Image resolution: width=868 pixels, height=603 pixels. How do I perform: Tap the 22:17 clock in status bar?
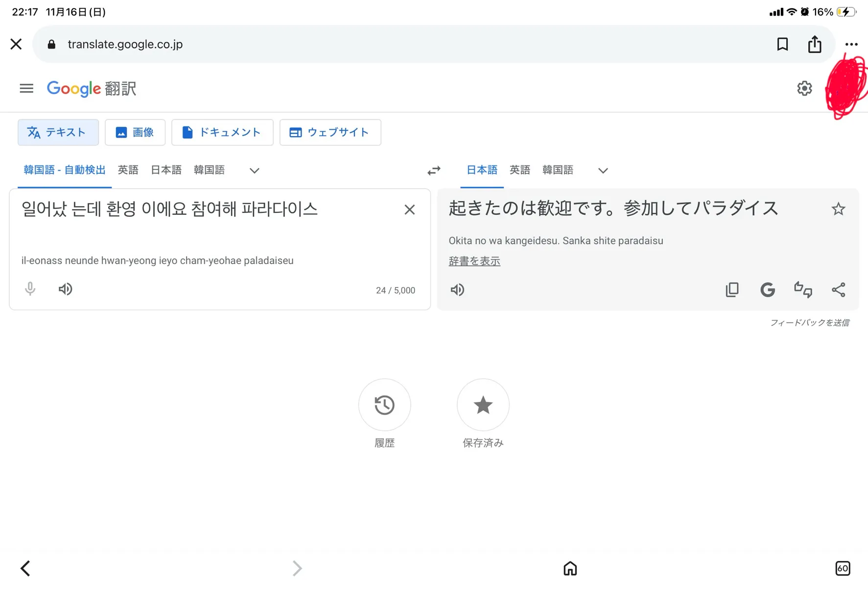(25, 12)
